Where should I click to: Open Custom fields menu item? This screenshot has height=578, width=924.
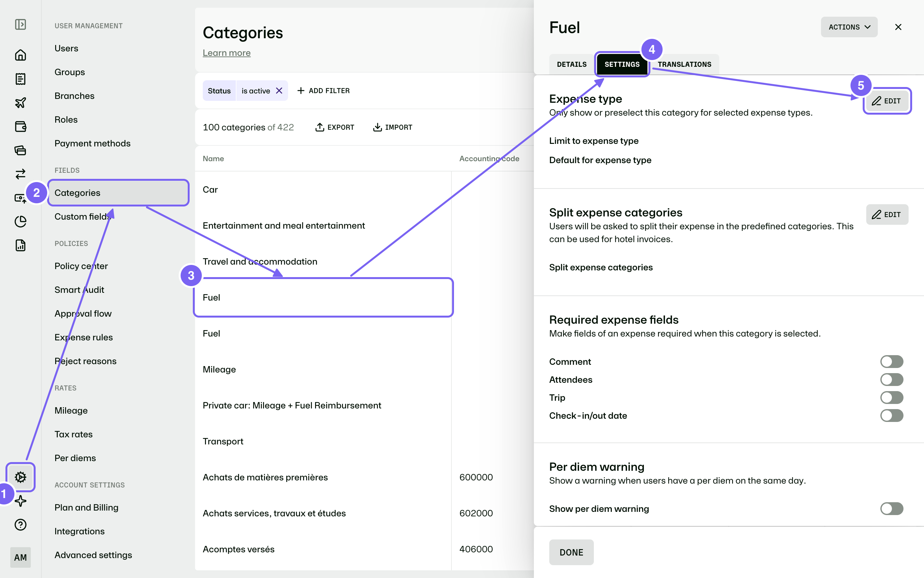(x=83, y=216)
